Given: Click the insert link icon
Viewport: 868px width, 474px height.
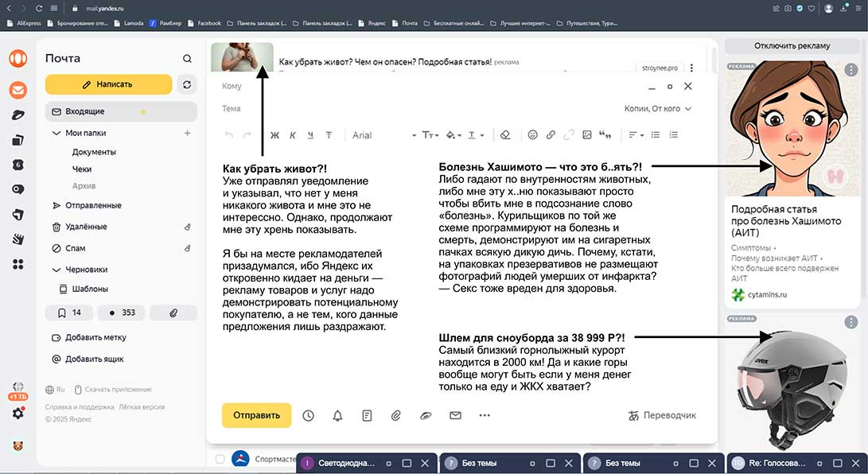Looking at the screenshot, I should (551, 135).
